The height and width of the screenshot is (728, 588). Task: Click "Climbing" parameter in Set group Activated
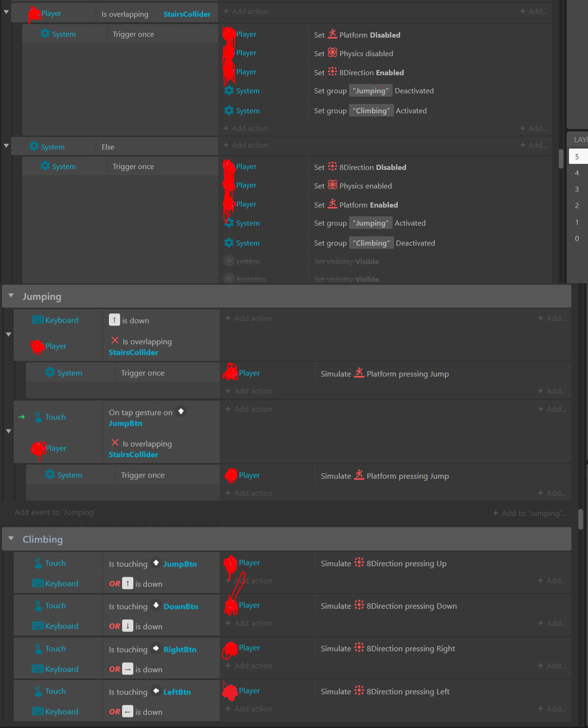[x=371, y=110]
